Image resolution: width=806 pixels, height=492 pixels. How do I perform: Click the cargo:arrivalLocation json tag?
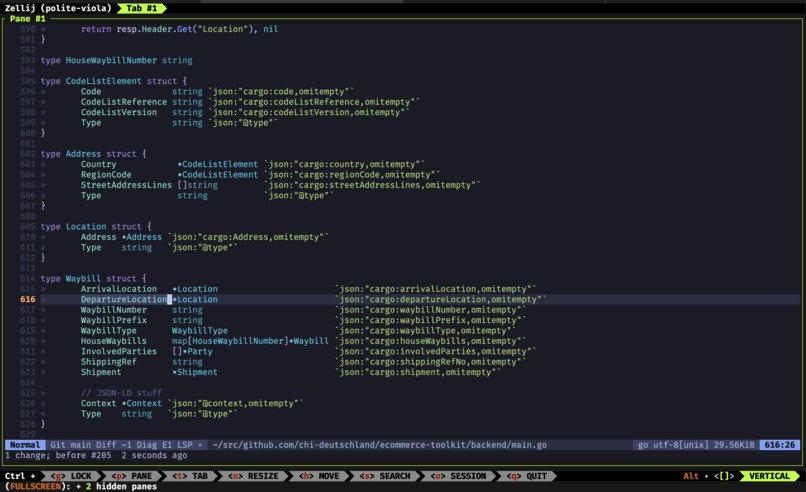436,289
